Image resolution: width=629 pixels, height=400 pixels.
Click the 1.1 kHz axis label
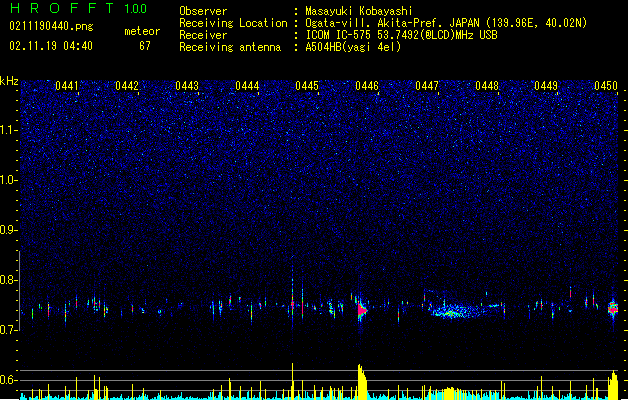pos(9,130)
